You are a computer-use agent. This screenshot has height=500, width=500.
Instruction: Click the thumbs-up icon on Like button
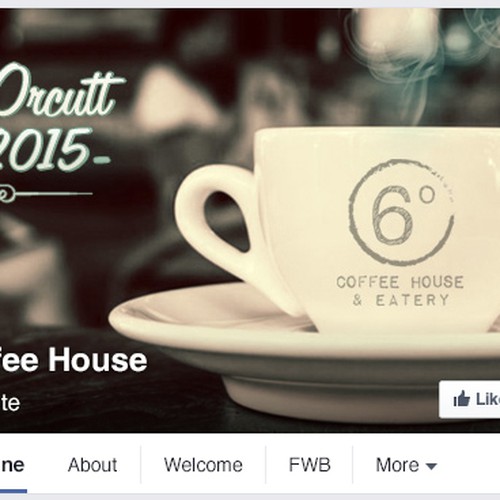click(x=462, y=399)
